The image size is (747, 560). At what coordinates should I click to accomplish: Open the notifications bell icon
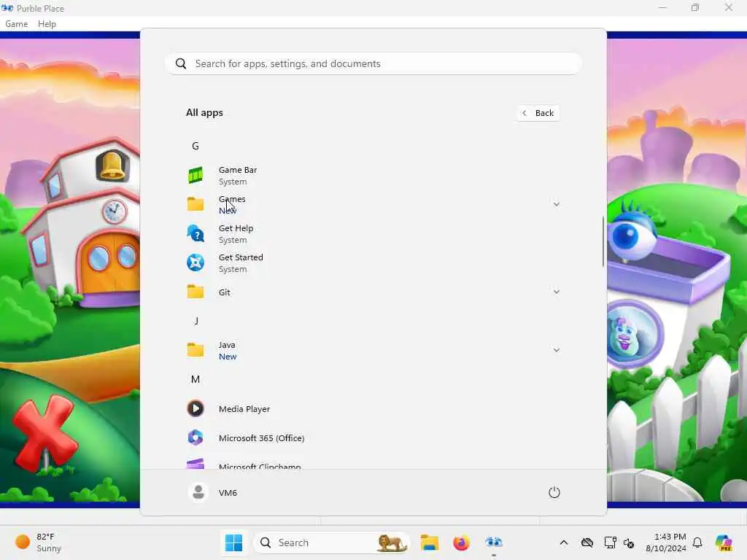click(x=697, y=542)
